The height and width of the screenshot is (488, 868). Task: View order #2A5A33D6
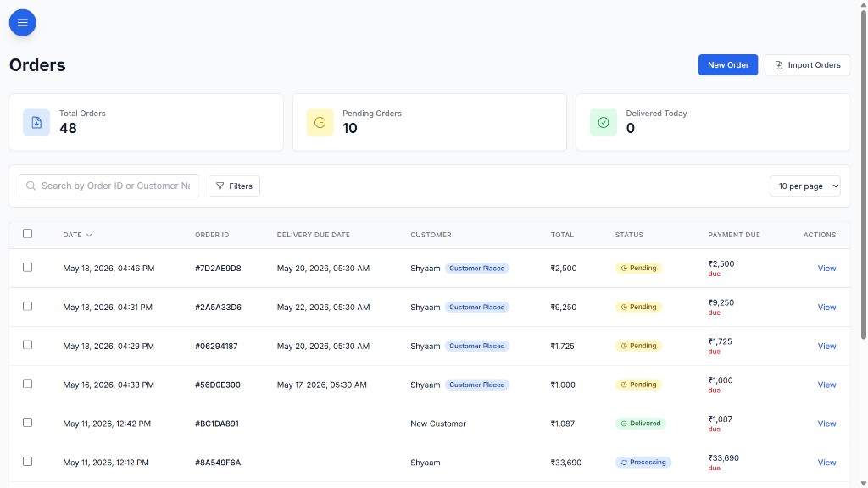coord(826,307)
